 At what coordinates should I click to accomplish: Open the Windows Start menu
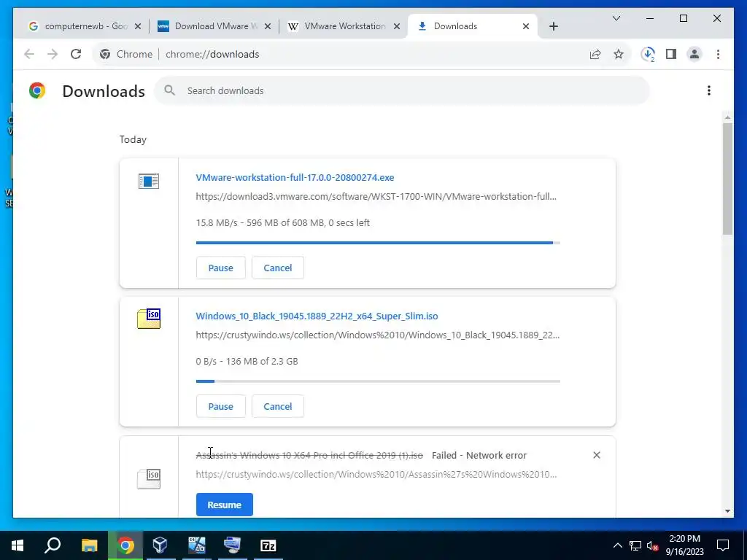pos(18,545)
